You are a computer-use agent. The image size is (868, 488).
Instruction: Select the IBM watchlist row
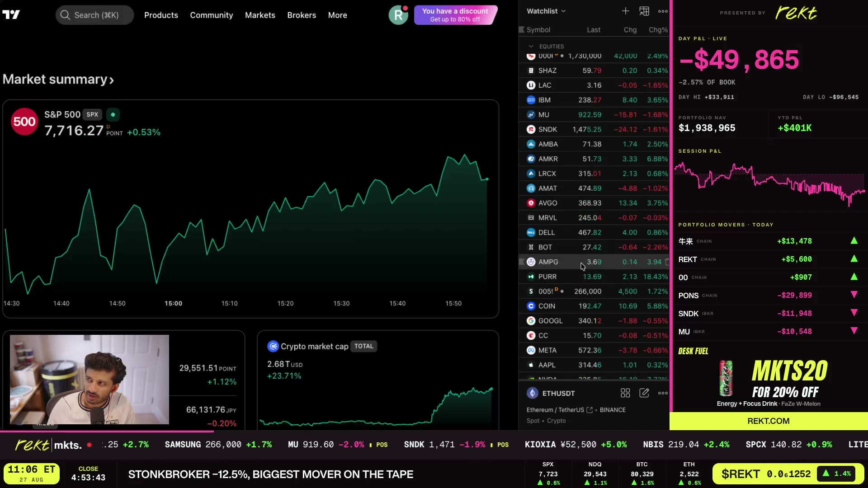(594, 100)
